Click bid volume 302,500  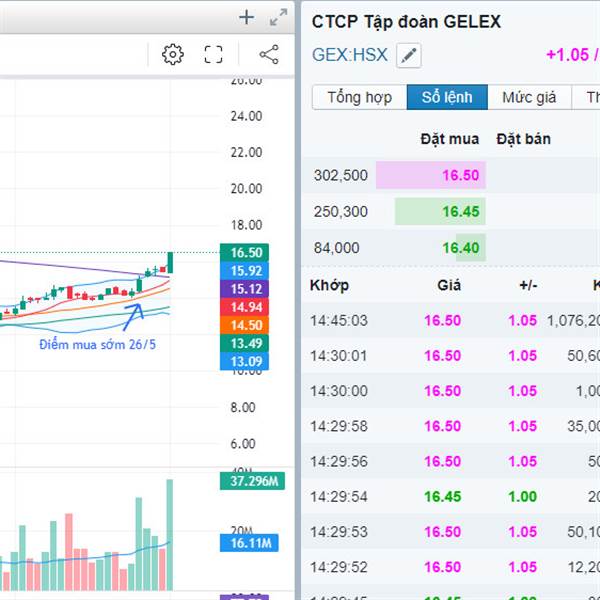[341, 175]
